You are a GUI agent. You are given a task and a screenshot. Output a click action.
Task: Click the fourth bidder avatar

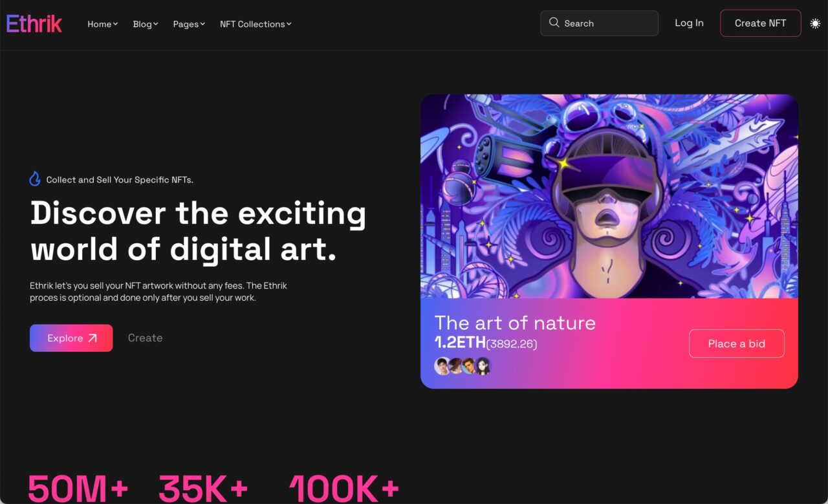coord(483,366)
